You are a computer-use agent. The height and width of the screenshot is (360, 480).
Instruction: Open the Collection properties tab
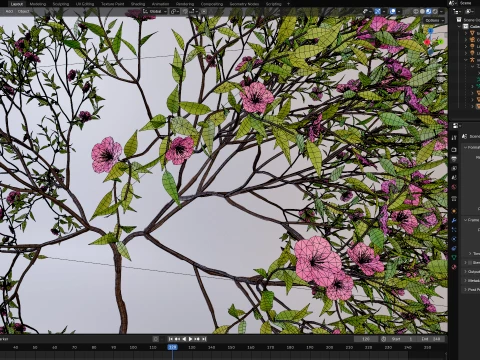[454, 199]
